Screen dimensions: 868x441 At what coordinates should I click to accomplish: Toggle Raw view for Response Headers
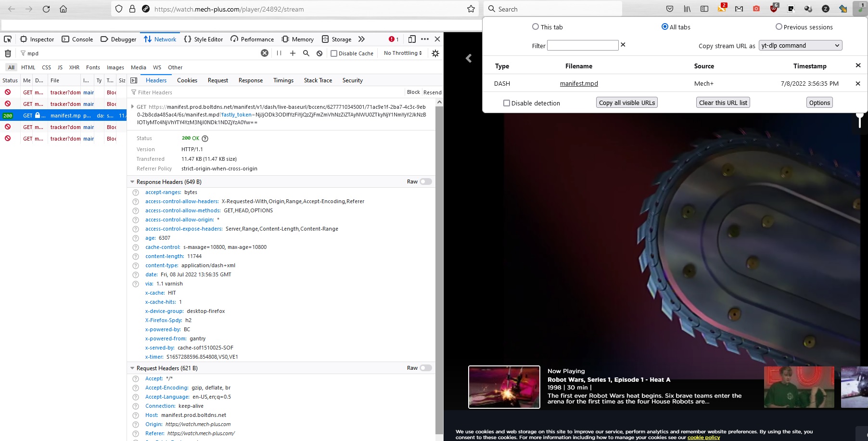tap(426, 182)
